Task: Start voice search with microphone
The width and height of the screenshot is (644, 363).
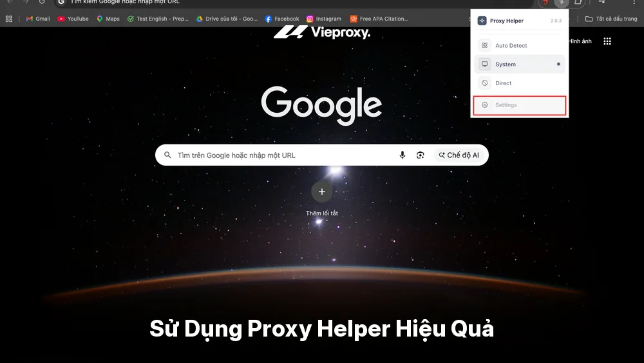Action: click(x=402, y=155)
